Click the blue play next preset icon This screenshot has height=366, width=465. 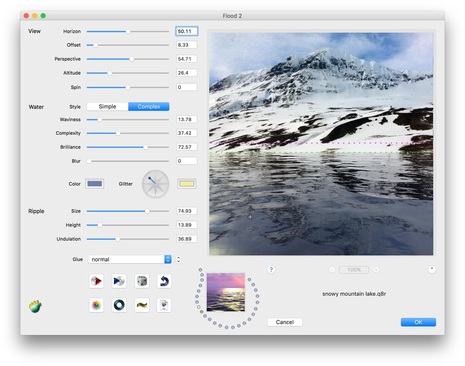tap(119, 281)
